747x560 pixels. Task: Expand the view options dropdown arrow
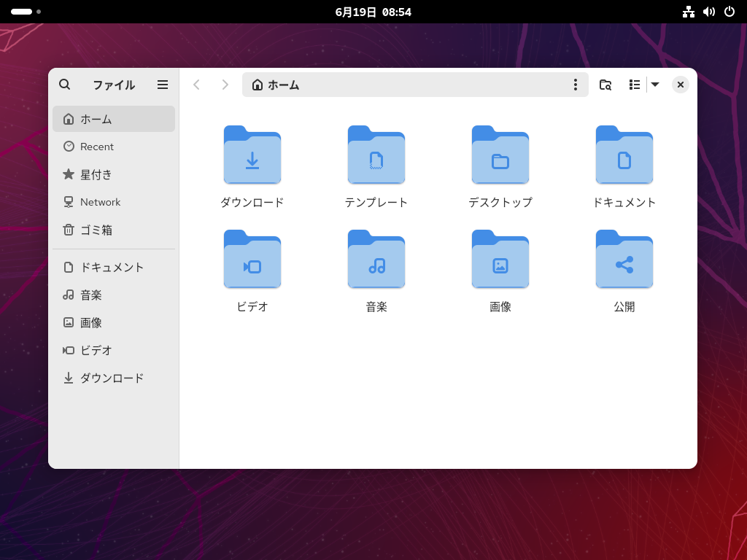655,85
